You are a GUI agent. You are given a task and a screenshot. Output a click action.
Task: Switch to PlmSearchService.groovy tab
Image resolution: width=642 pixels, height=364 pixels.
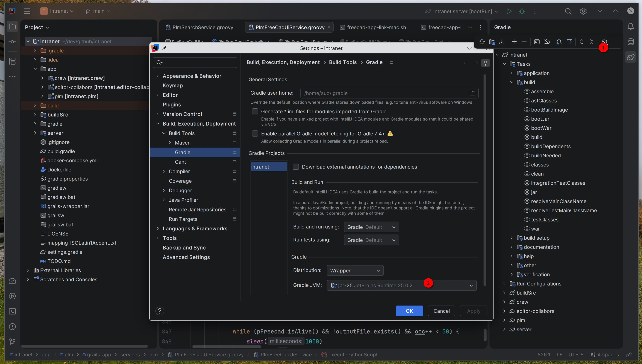pyautogui.click(x=199, y=27)
